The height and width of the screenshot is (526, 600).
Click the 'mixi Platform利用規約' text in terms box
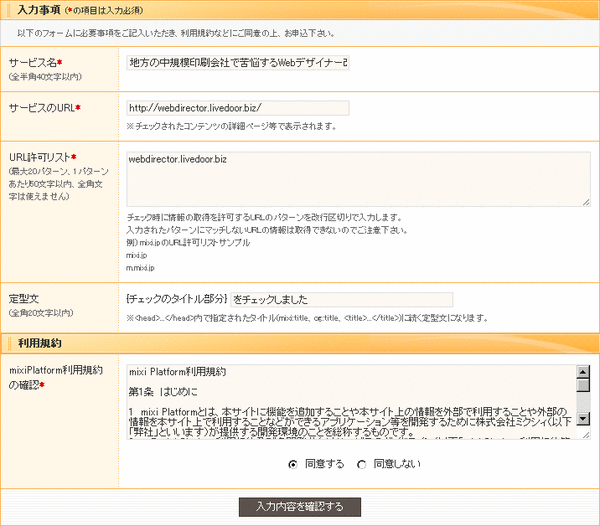pos(178,372)
